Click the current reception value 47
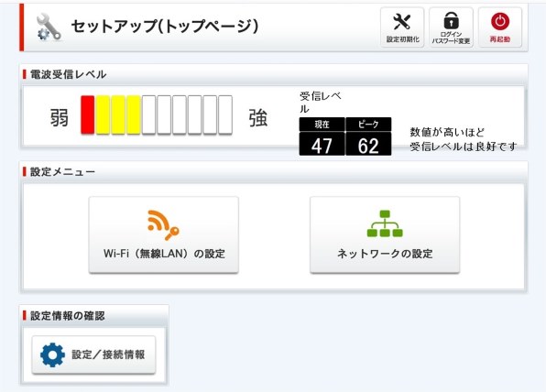546x392 pixels. click(x=322, y=145)
